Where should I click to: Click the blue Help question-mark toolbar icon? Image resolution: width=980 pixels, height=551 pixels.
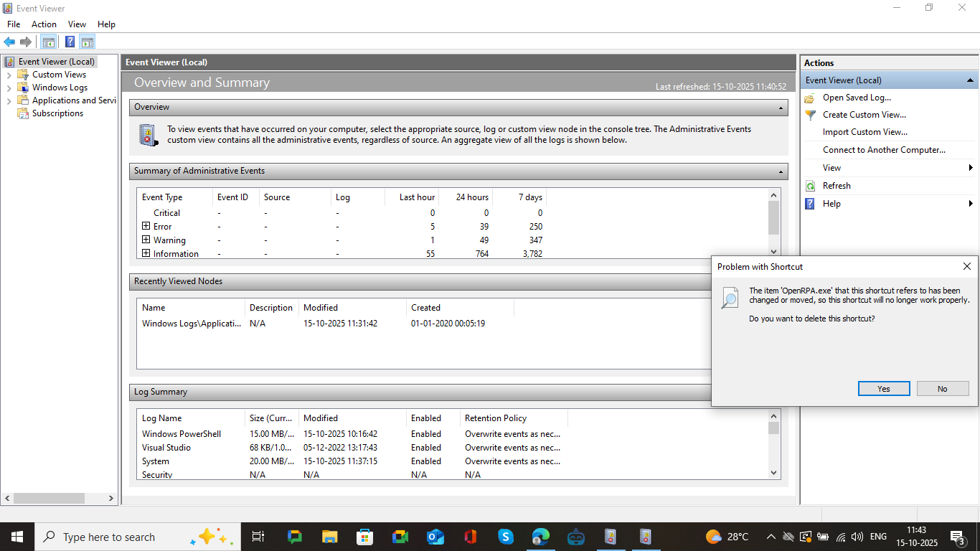pos(70,42)
